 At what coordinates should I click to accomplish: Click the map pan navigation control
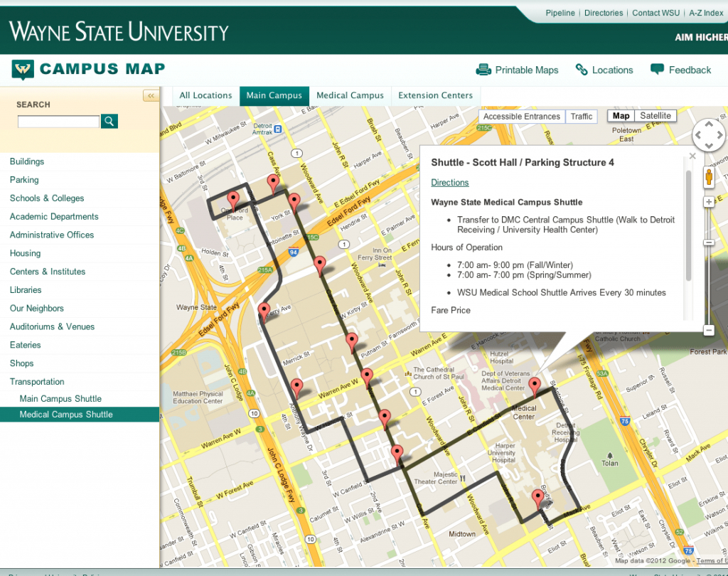(708, 135)
